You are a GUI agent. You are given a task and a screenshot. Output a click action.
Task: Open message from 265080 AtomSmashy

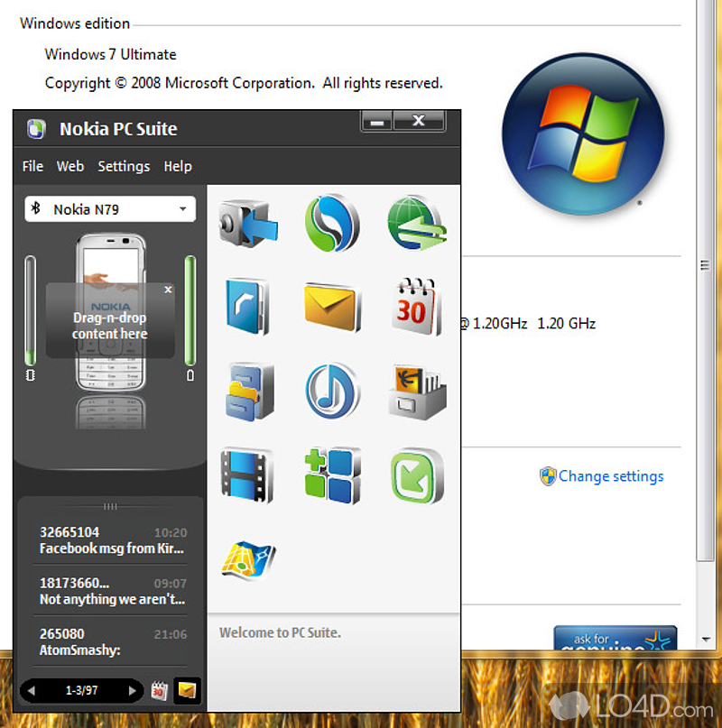(x=113, y=641)
